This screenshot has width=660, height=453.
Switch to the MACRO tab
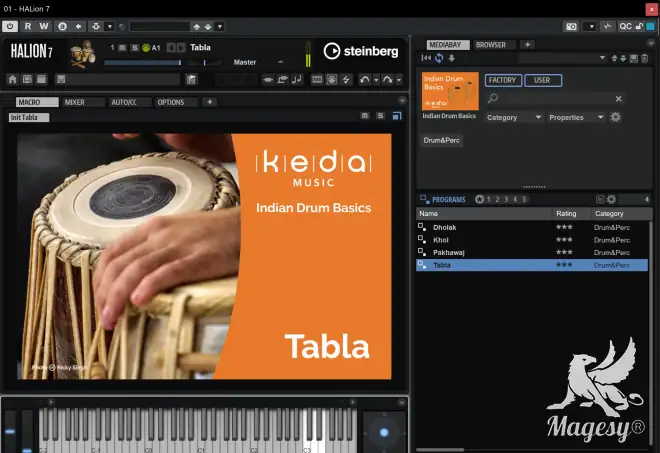point(37,102)
